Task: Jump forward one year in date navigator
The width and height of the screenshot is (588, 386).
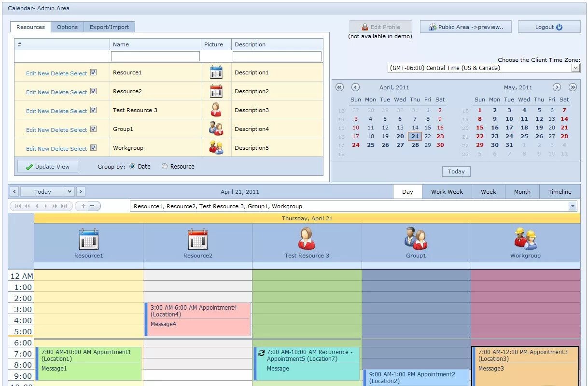Action: [573, 87]
